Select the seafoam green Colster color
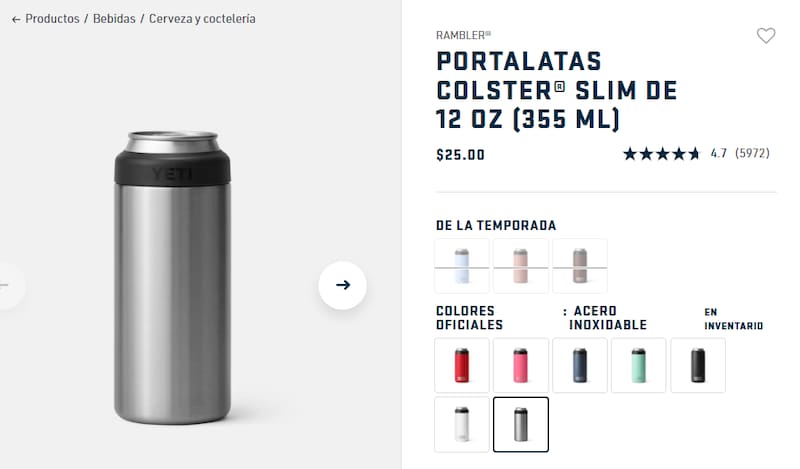 click(x=639, y=365)
